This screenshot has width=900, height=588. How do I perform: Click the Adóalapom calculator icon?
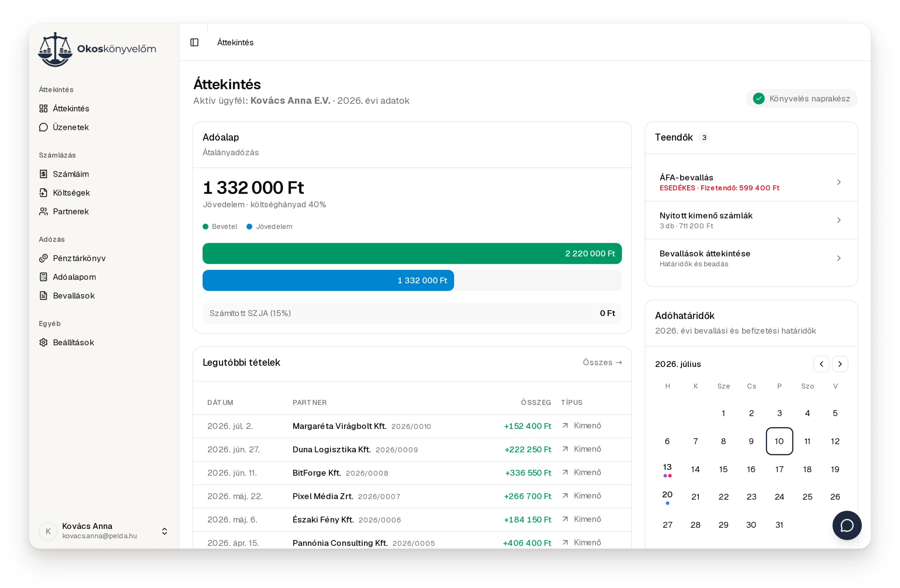[x=44, y=277]
